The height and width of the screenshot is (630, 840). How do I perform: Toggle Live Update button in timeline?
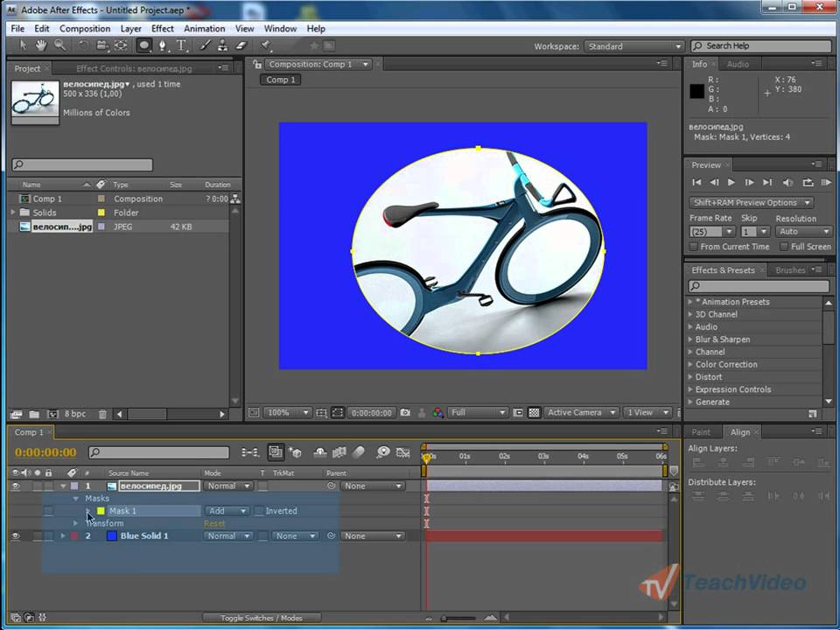(x=276, y=452)
